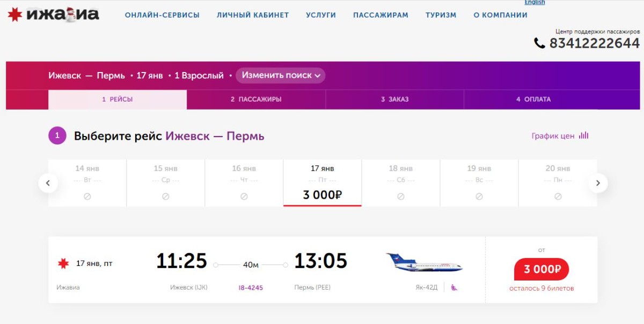
Task: Open the Услуги menu
Action: point(321,15)
